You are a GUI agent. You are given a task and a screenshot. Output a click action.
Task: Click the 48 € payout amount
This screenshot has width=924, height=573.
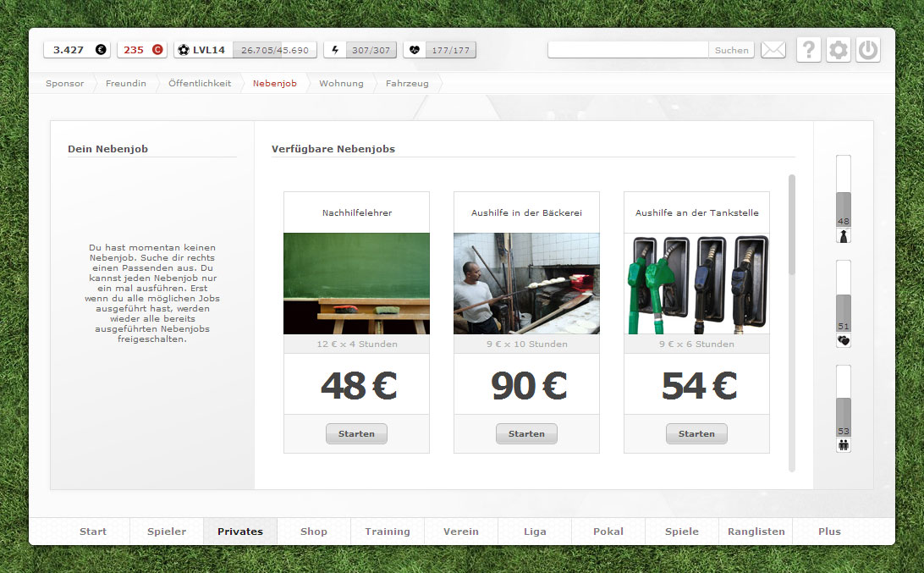(x=358, y=386)
